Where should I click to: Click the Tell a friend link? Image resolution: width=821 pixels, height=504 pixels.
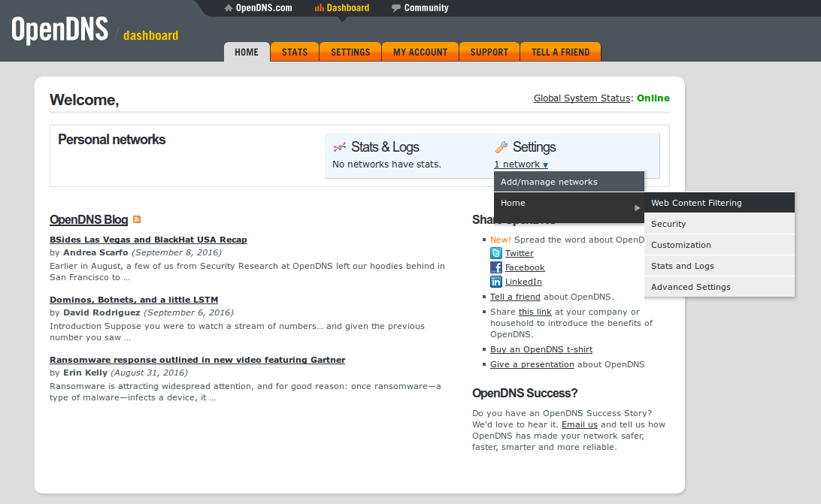click(x=515, y=297)
